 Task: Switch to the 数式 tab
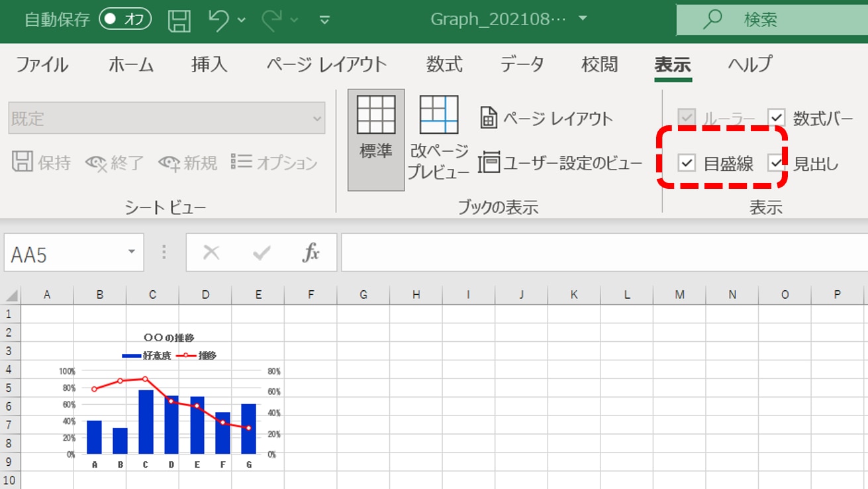click(x=444, y=64)
